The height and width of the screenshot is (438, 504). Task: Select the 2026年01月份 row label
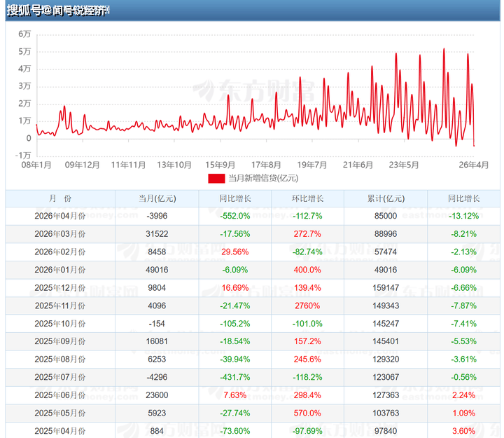pyautogui.click(x=60, y=270)
